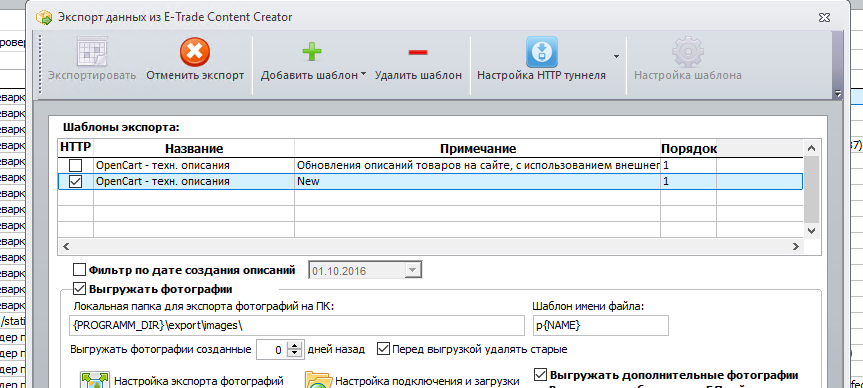Toggle Выгружать фотографии checkbox
Image resolution: width=863 pixels, height=388 pixels.
click(x=80, y=288)
